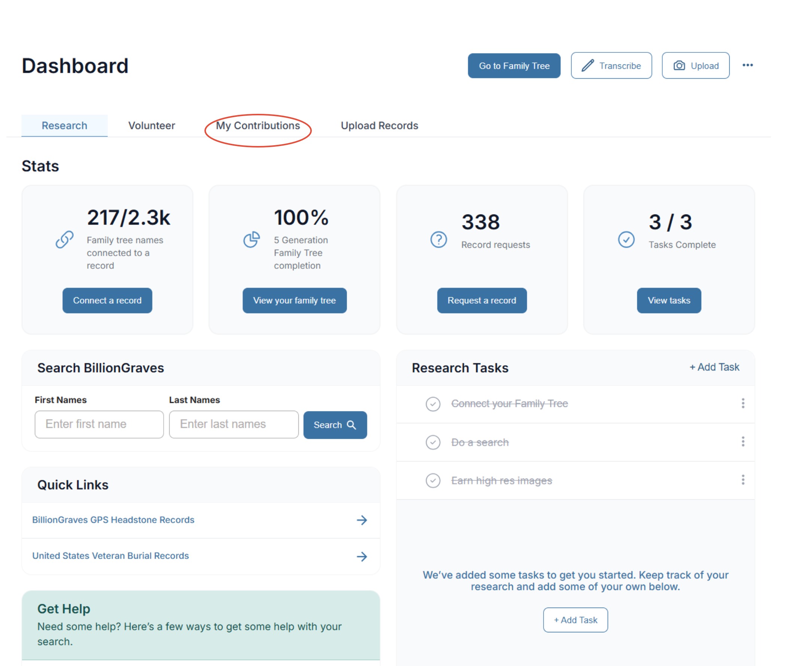This screenshot has width=812, height=666.
Task: Open the Volunteer tab
Action: click(152, 126)
